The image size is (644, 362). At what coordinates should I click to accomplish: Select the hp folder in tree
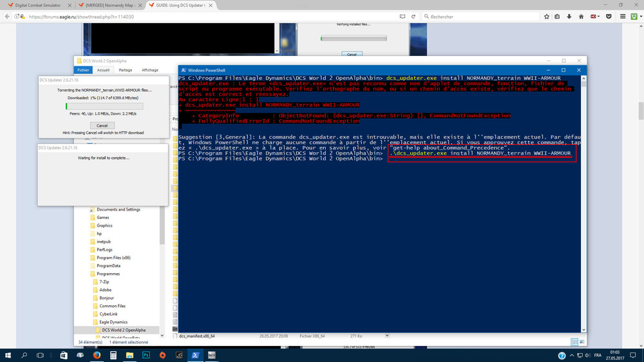[99, 233]
